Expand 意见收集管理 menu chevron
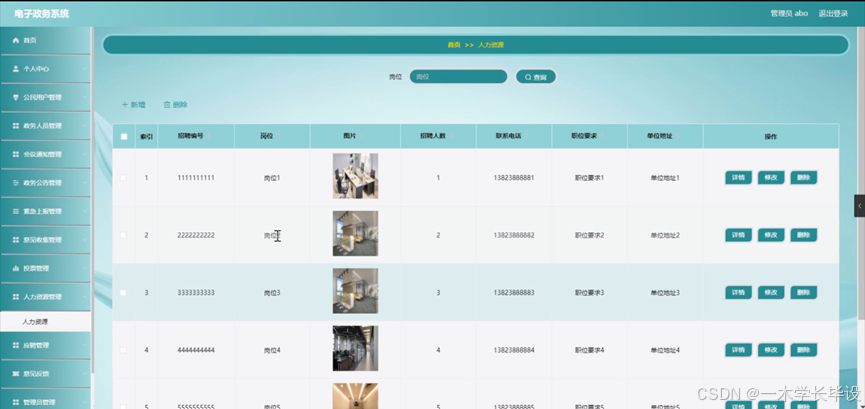This screenshot has height=409, width=865. 84,240
